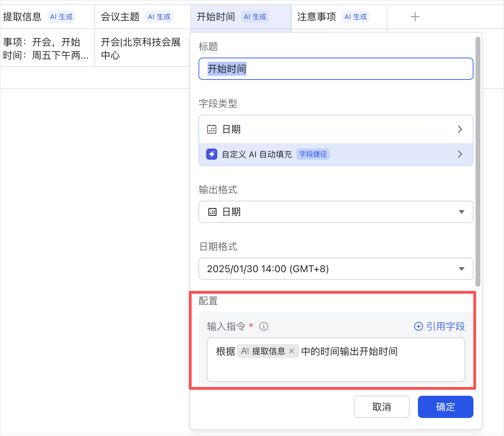Click the plus icon to add a new column
This screenshot has height=436, width=504.
[415, 16]
